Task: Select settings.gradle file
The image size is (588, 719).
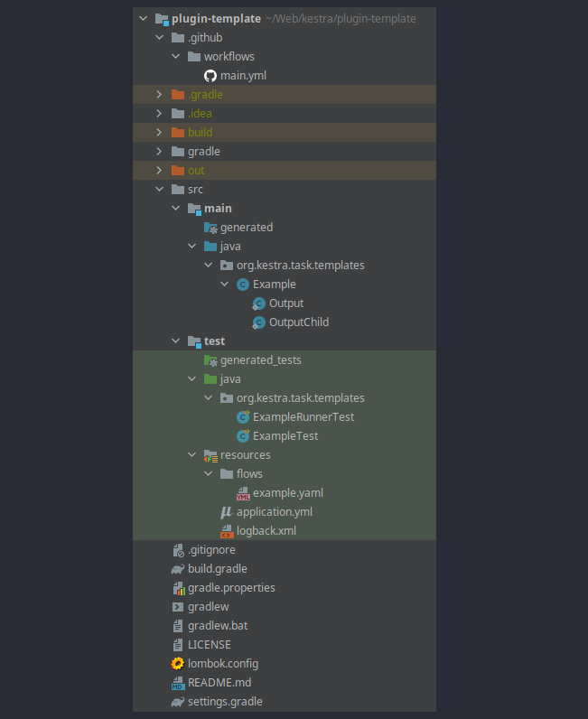Action: pyautogui.click(x=225, y=702)
